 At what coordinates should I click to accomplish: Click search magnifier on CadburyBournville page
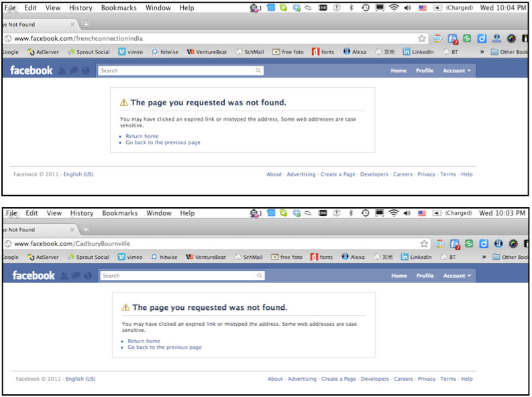[x=260, y=276]
